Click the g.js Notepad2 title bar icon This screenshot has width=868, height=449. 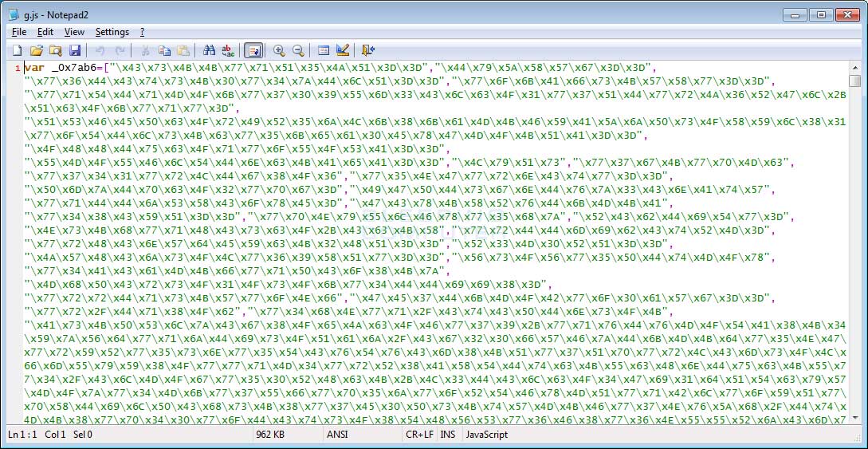[14, 15]
